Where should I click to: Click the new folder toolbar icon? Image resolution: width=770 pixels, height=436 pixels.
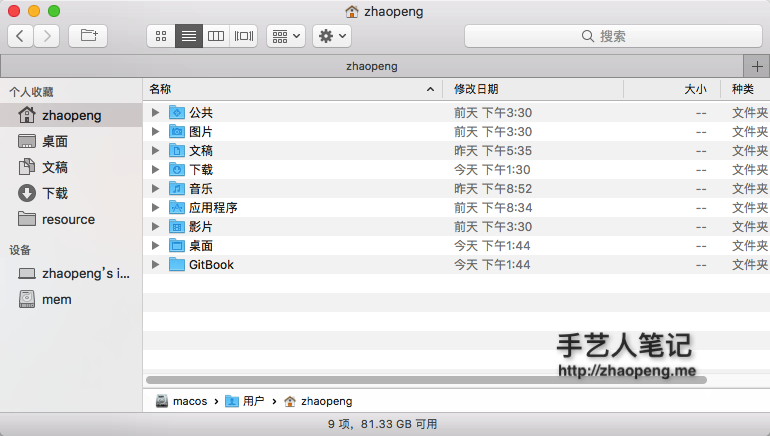point(88,36)
